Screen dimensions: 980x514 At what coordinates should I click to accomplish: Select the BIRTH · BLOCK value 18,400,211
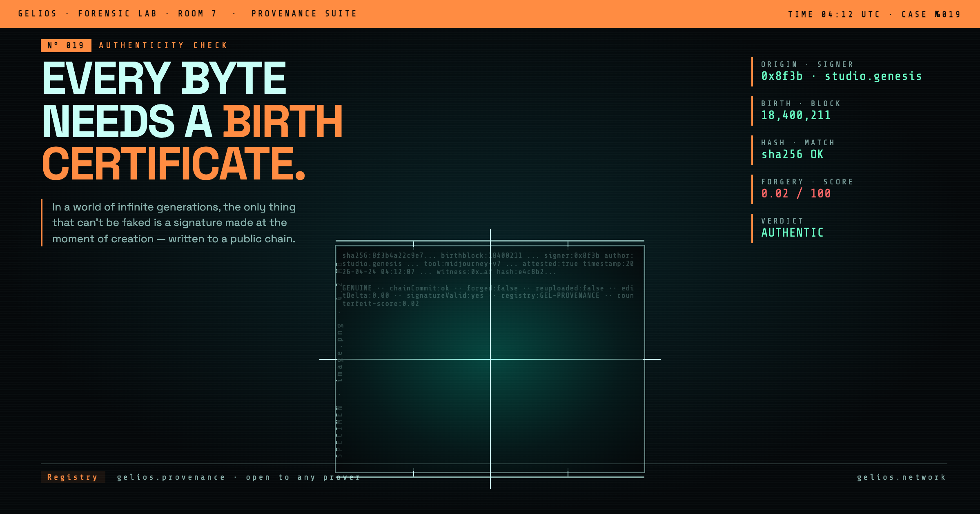pos(796,115)
